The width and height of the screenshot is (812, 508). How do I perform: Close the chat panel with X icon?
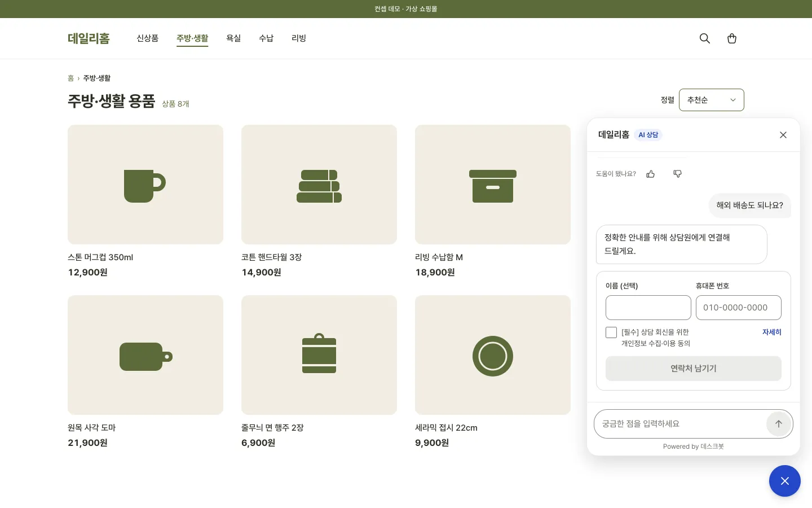pos(783,135)
